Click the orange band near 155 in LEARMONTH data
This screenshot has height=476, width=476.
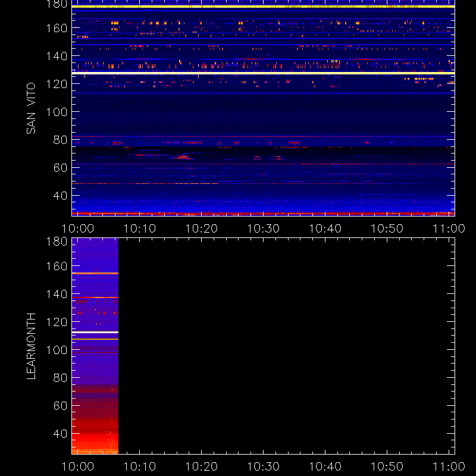[x=95, y=274]
